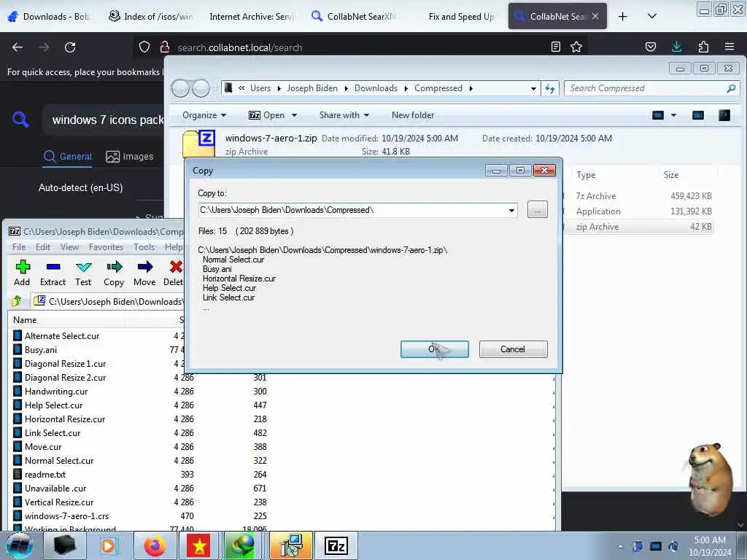Click the Add button in 7-Zip toolbar
Screen dimensions: 747x560
22,273
